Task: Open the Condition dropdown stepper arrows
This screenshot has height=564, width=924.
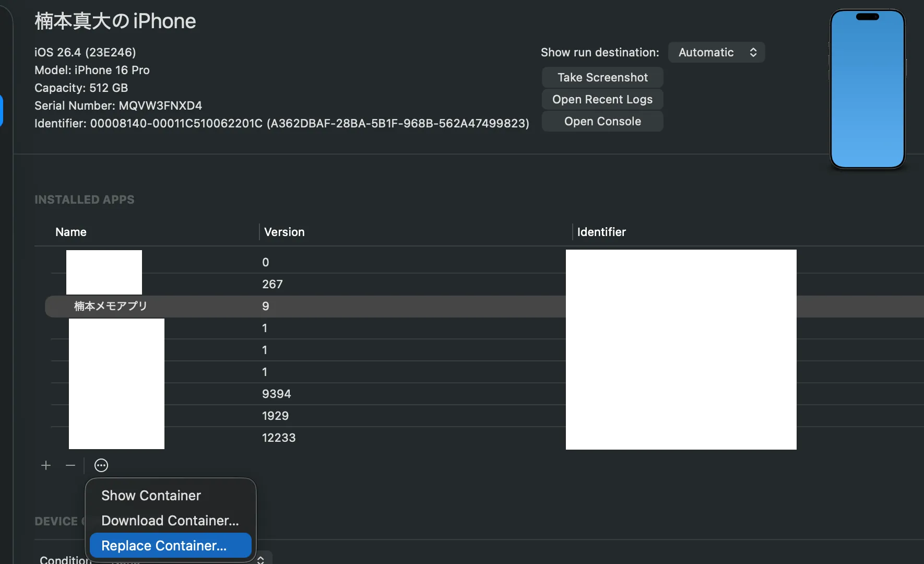Action: tap(260, 559)
